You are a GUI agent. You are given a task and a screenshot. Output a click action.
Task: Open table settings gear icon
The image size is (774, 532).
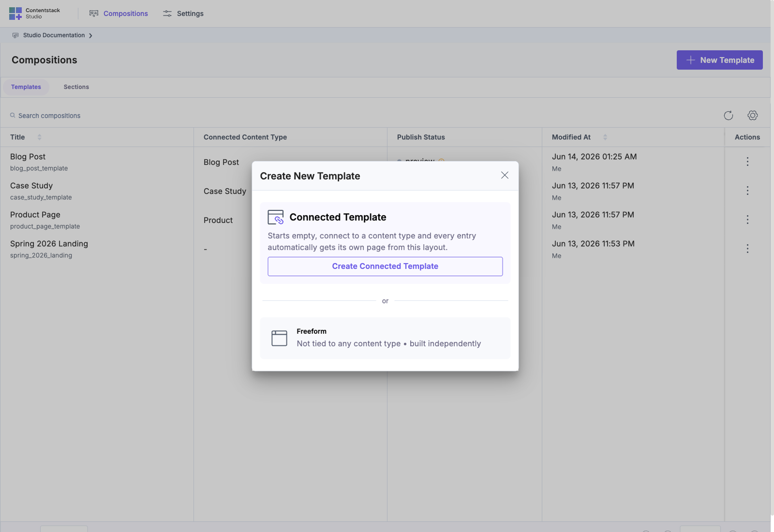(752, 115)
